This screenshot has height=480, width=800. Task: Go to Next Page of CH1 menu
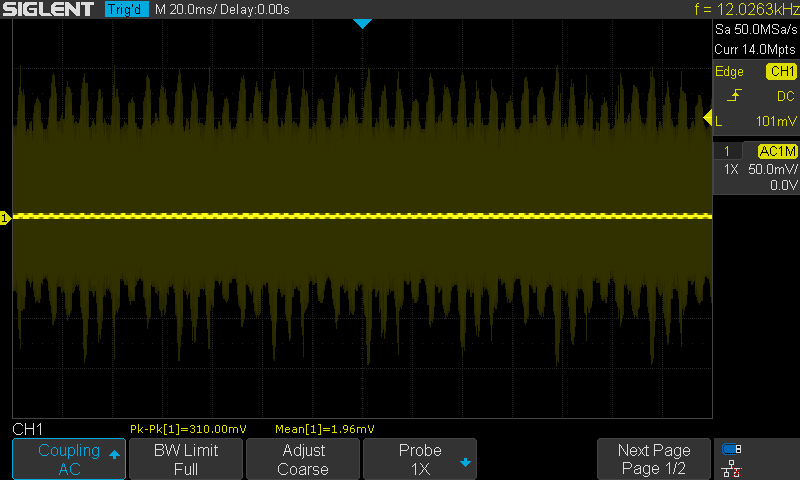click(653, 459)
